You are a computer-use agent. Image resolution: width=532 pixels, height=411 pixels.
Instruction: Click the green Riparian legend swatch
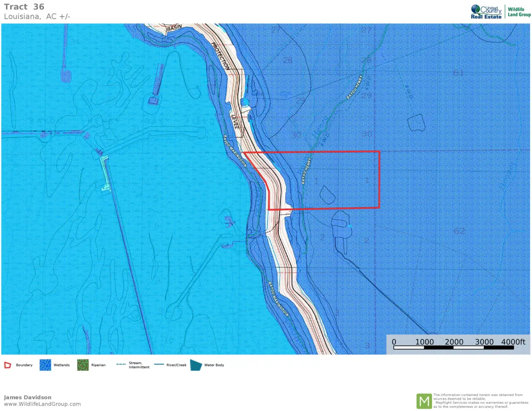[x=83, y=365]
